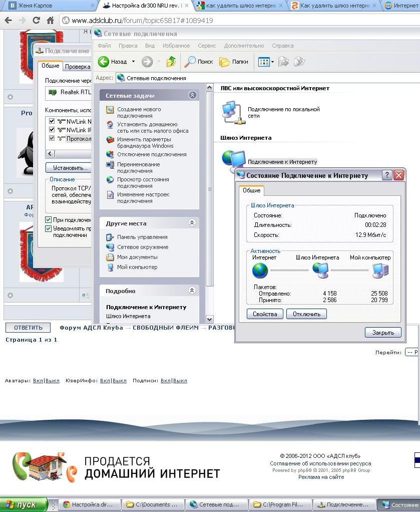Viewport: 420px width, 512px height.
Task: Click the green Back arrow icon
Action: tap(104, 62)
